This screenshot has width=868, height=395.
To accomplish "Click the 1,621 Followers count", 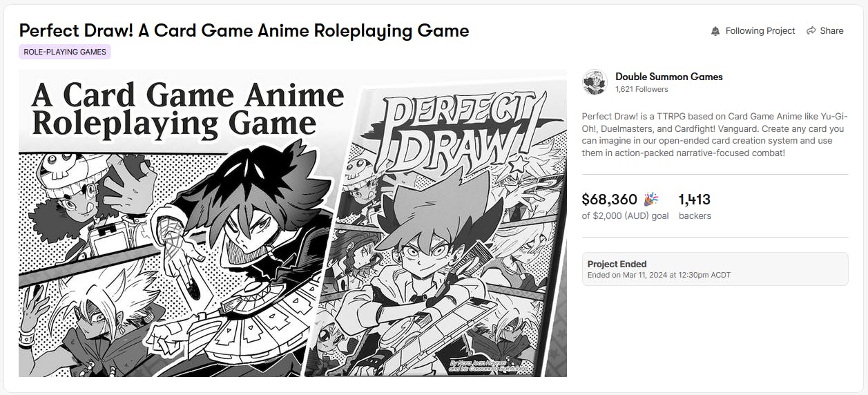I will [x=642, y=89].
